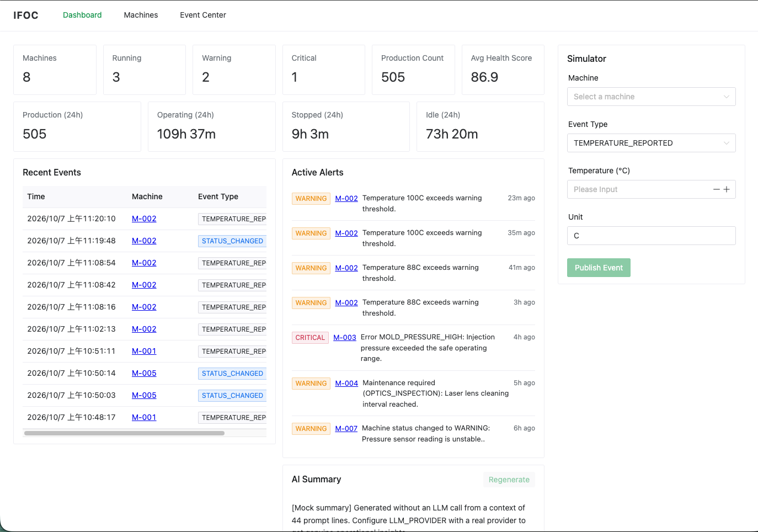Viewport: 758px width, 532px height.
Task: Click the IFOC logo
Action: (x=26, y=15)
